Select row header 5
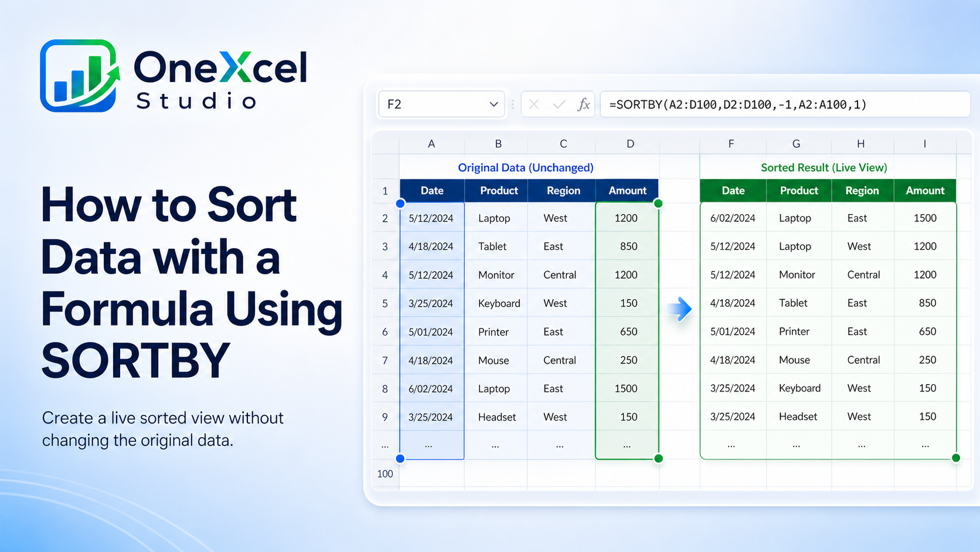The width and height of the screenshot is (980, 552). (x=385, y=303)
